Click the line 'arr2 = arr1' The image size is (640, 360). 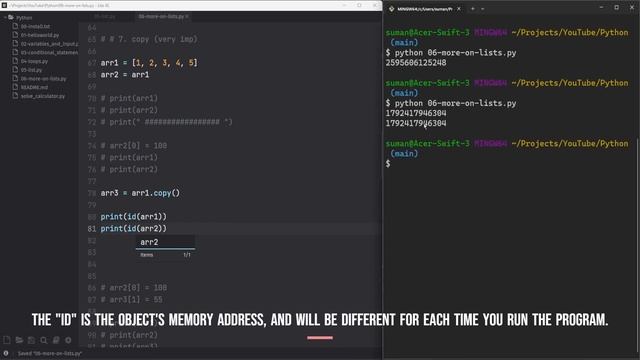coord(125,75)
